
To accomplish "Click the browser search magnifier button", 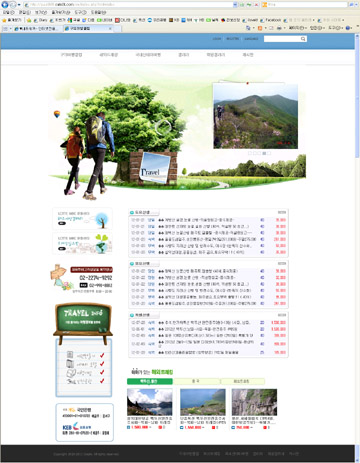I will (352, 5).
